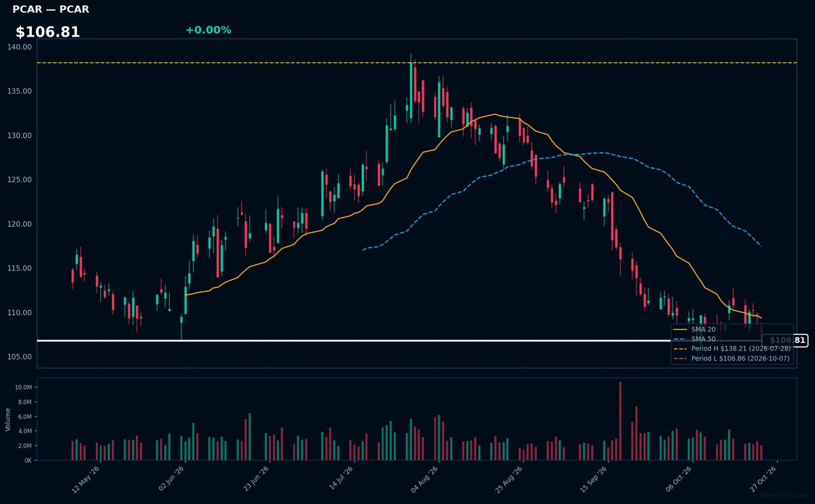
Task: Select the 06 Oct '26 date label
Action: coord(678,478)
